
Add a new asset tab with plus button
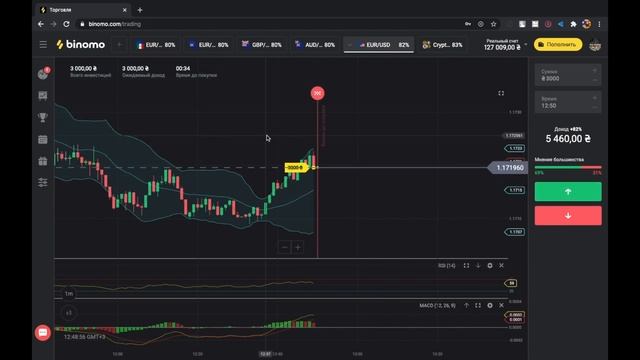pos(120,44)
